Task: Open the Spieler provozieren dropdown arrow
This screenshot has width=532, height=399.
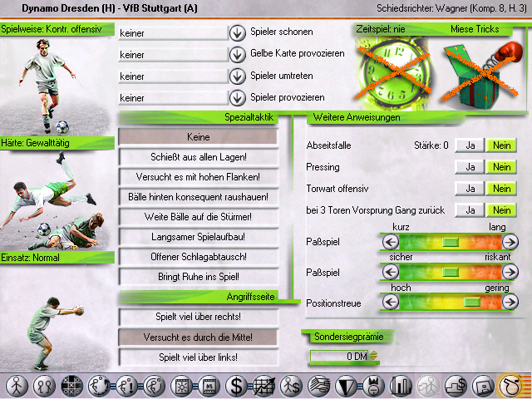Action: [237, 98]
